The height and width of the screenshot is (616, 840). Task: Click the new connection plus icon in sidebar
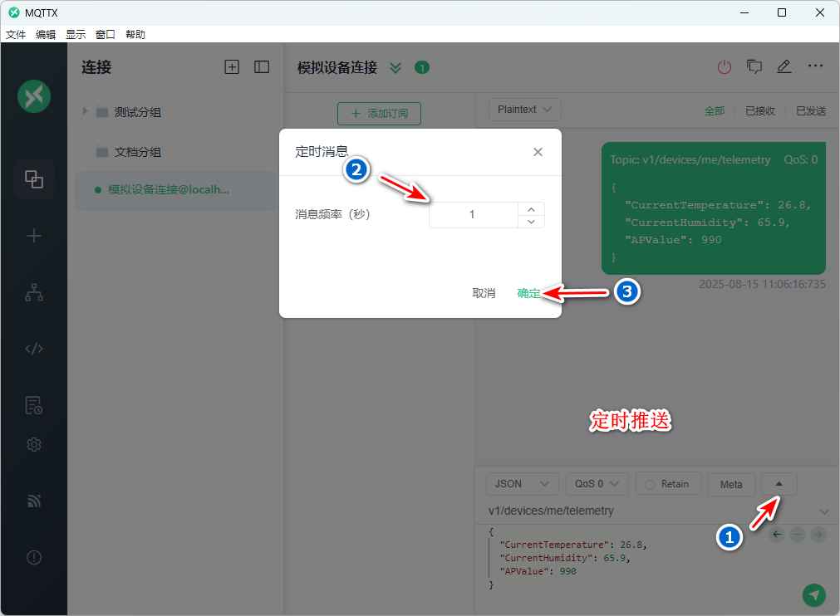(34, 237)
